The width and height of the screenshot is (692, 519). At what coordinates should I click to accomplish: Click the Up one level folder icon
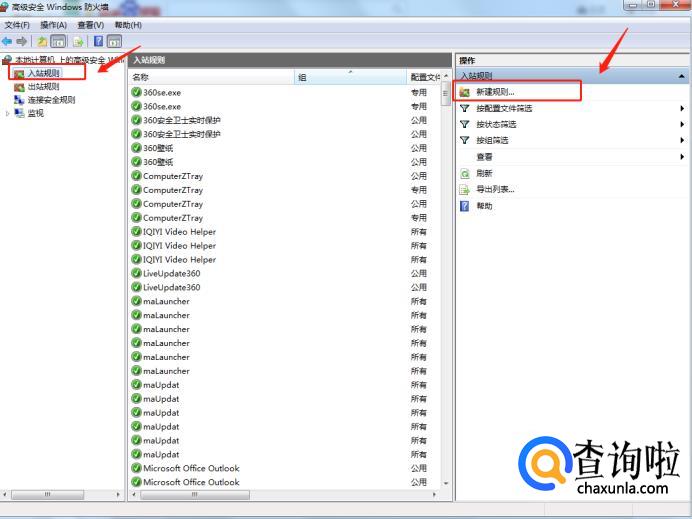pos(42,41)
